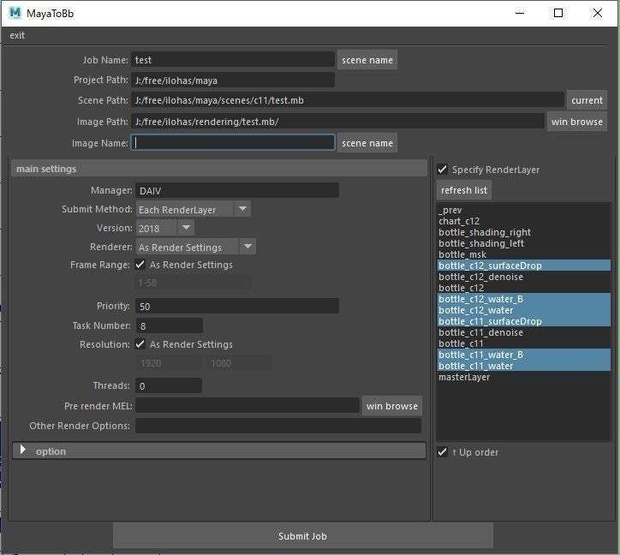Select masterLayer in the list

pos(524,377)
